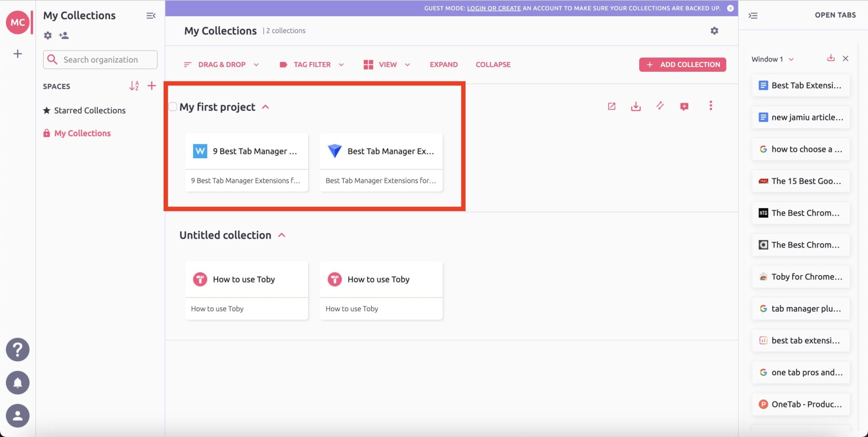868x437 pixels.
Task: Save Window 1 tabs as session
Action: pyautogui.click(x=831, y=58)
